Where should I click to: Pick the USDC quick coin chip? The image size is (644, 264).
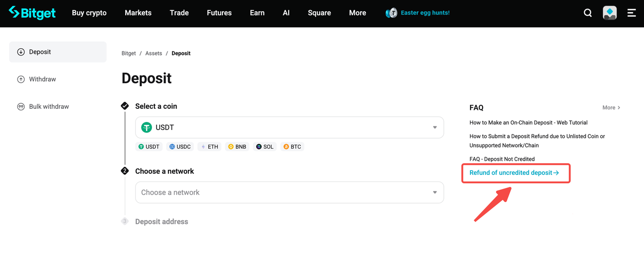click(180, 147)
